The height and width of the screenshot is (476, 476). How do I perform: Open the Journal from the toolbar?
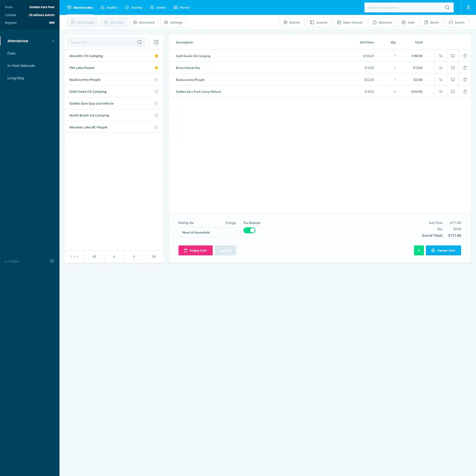click(319, 22)
